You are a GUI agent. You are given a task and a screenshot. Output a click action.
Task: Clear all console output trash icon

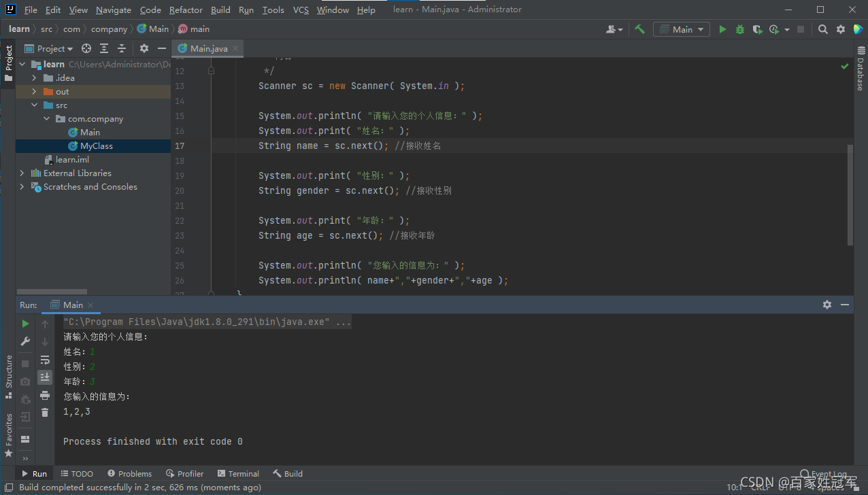click(45, 412)
